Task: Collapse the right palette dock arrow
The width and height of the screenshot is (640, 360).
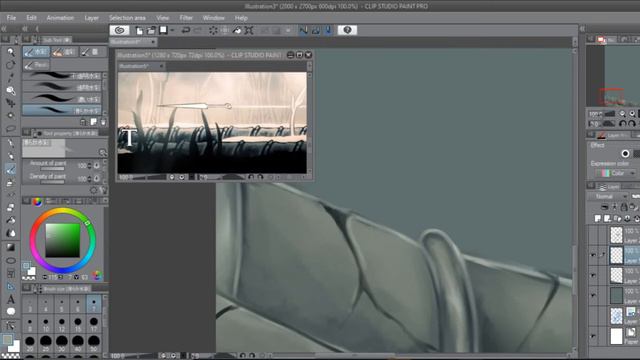Action: [x=582, y=29]
